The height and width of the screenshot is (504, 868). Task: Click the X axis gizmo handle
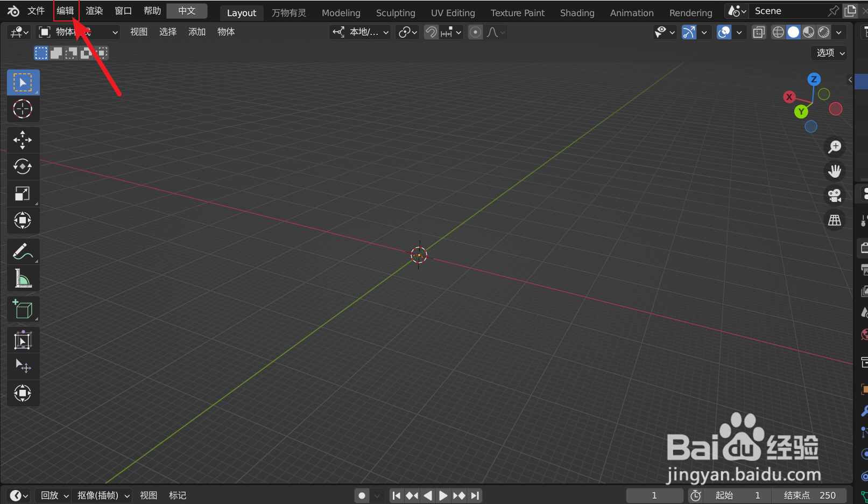[789, 97]
